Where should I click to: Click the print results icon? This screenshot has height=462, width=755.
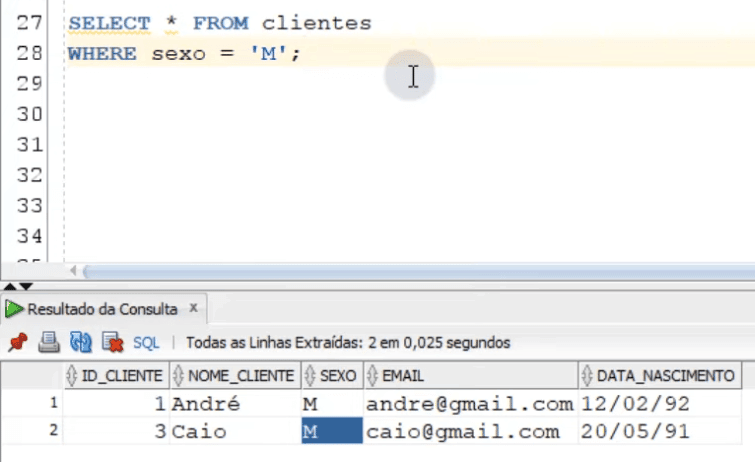point(48,343)
